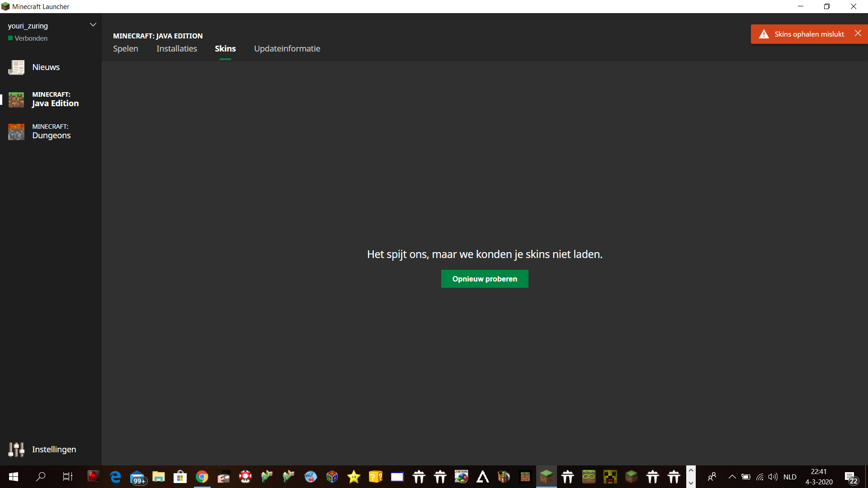Click the Skins tab
The width and height of the screenshot is (868, 488).
[x=225, y=49]
